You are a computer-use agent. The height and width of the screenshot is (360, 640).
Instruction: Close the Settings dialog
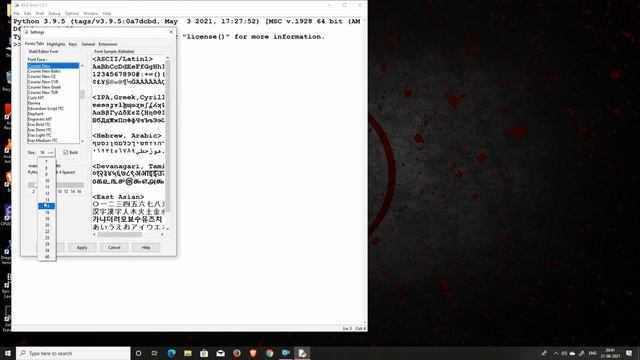(x=171, y=32)
